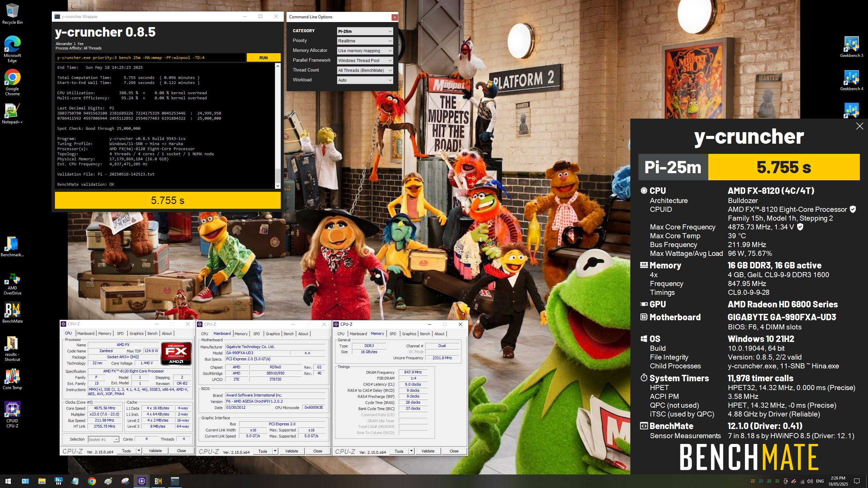
Task: Switch to CPU-Z via taskbar icon
Action: pos(141,481)
